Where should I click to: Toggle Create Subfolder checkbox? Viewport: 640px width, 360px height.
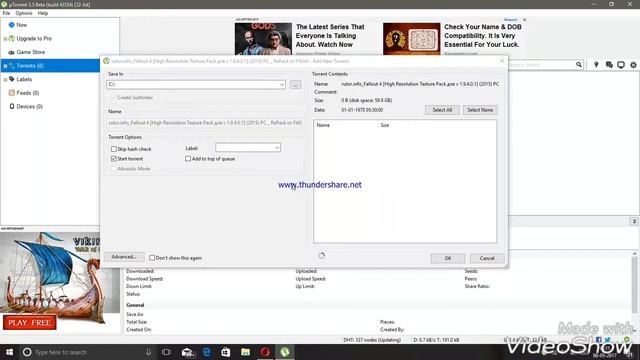[114, 98]
